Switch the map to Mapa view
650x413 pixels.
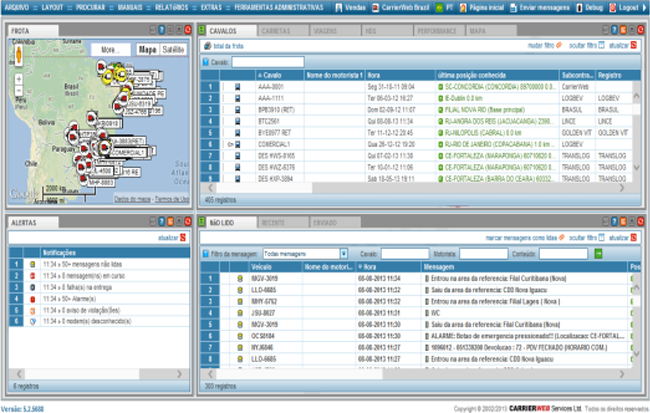[147, 49]
